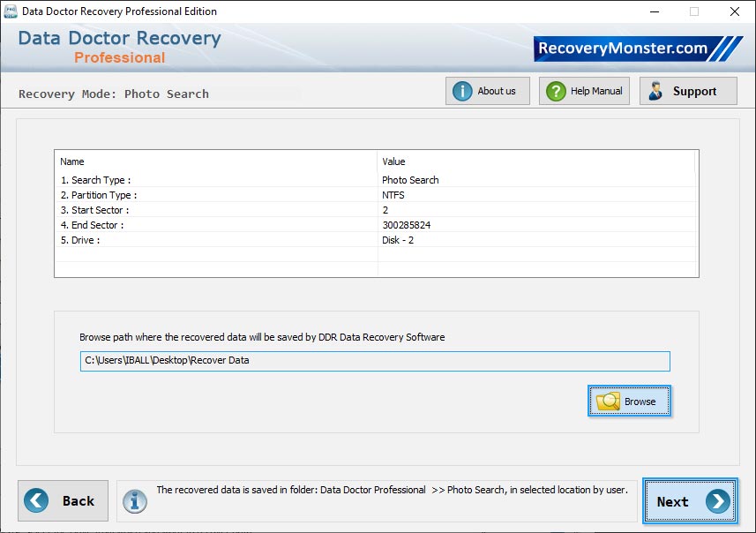Click the About us info icon

tap(461, 90)
